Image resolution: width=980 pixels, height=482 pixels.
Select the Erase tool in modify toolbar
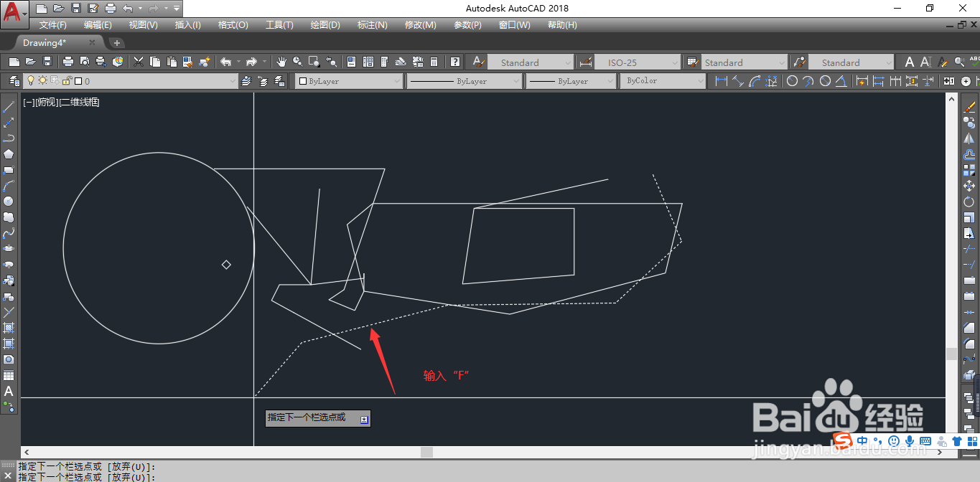pyautogui.click(x=969, y=107)
